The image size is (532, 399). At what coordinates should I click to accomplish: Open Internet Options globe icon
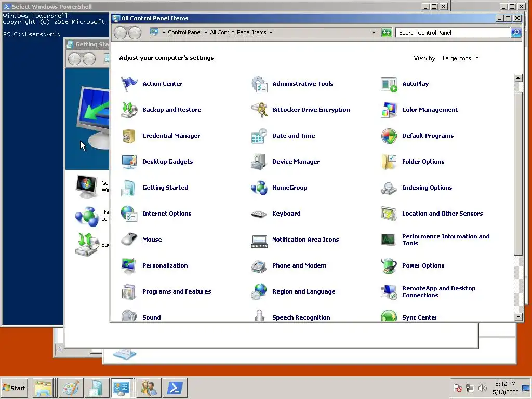(x=129, y=214)
